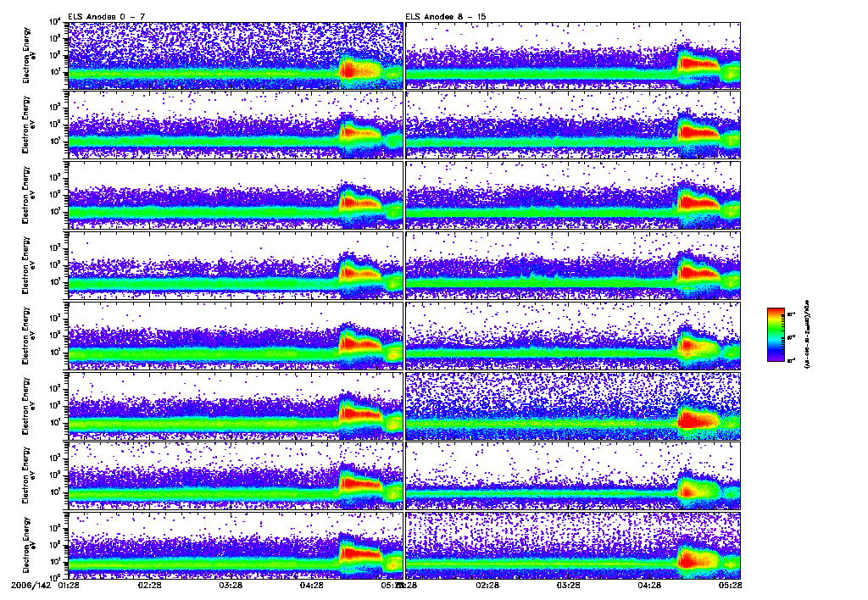Select the first spectrogram in Anodes 0 - 7 column
This screenshot has width=868, height=600.
(236, 56)
